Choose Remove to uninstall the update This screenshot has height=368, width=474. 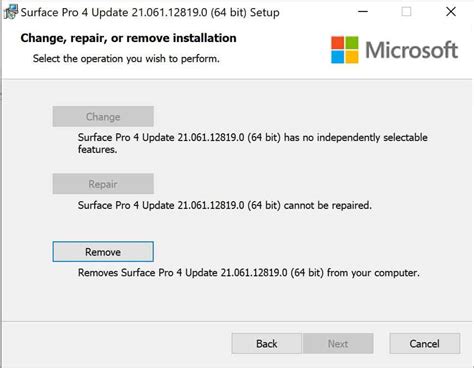point(103,252)
